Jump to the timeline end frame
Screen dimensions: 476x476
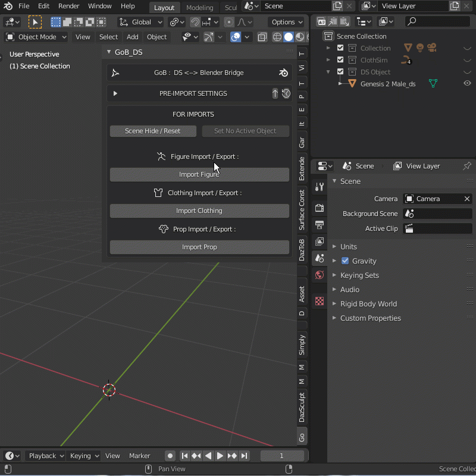[245, 456]
